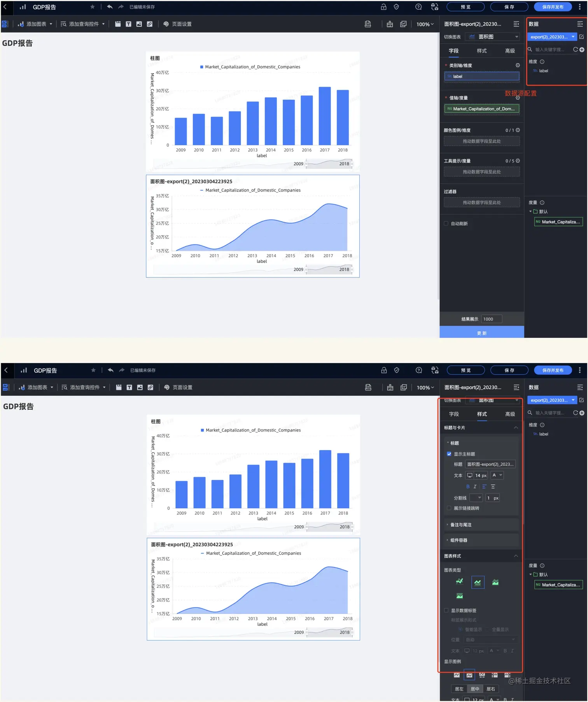This screenshot has width=588, height=702.
Task: Expand the 组件容器 section
Action: [x=481, y=541]
